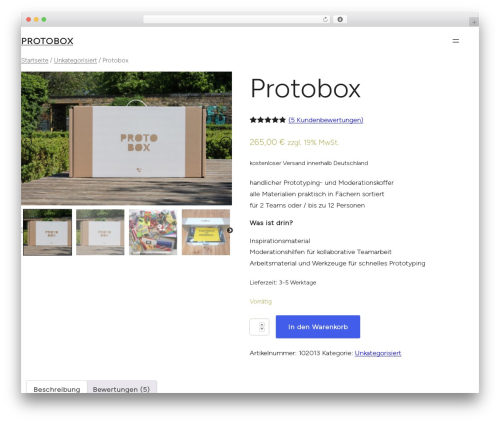Click In den Warenkorb button

click(x=318, y=327)
